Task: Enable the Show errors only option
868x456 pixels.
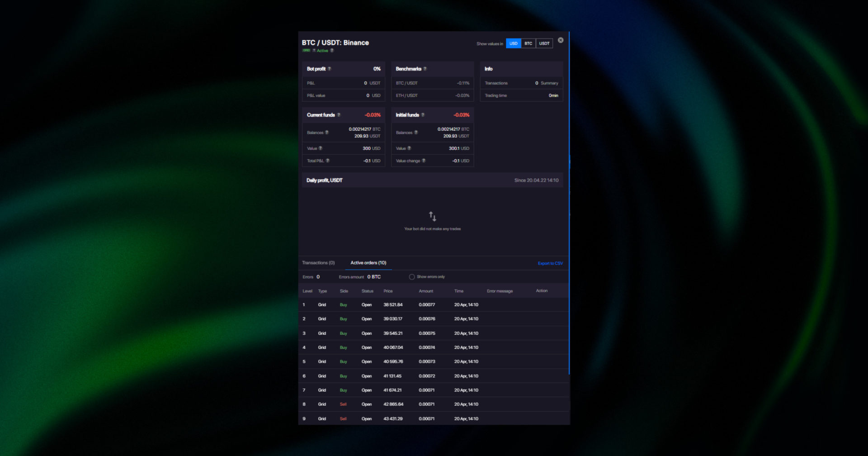Action: pos(412,277)
